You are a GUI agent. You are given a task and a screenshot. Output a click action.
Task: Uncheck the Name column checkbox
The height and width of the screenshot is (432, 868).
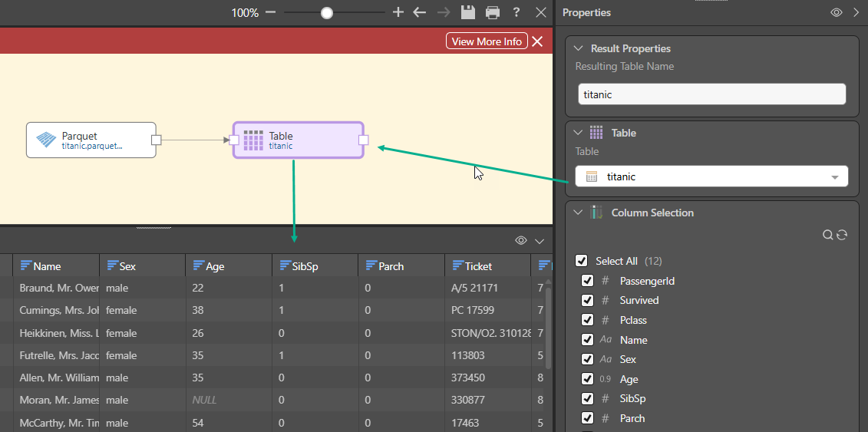[x=587, y=340]
